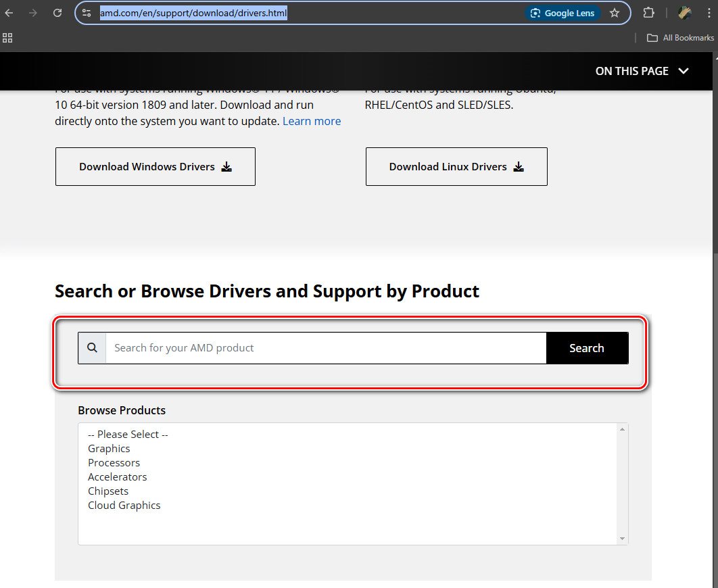Select Processors in Browse Products list
Screen dimensions: 718x588
click(114, 463)
